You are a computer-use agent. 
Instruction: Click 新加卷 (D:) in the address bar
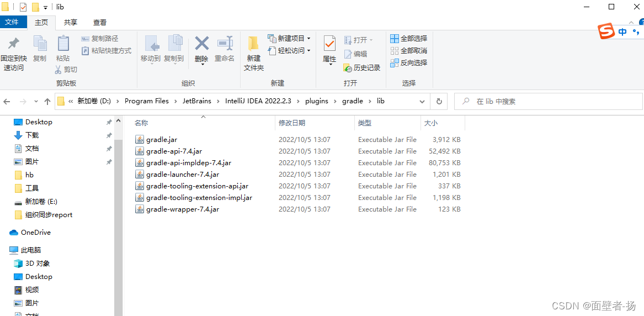tap(94, 101)
